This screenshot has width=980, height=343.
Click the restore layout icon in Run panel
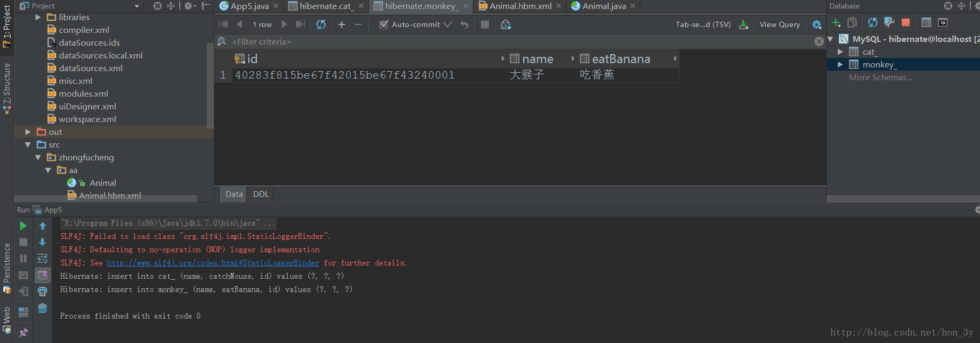coord(23,312)
